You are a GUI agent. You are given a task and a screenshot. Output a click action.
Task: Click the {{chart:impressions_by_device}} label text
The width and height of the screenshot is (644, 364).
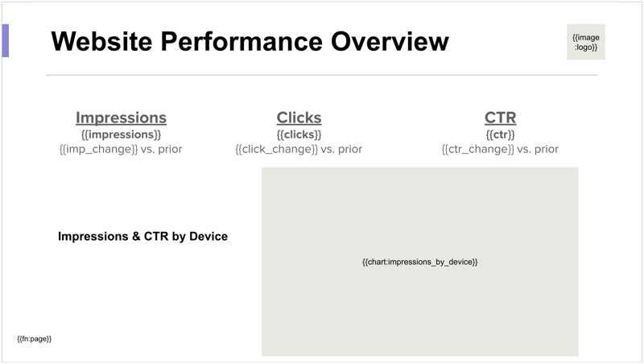click(x=419, y=262)
